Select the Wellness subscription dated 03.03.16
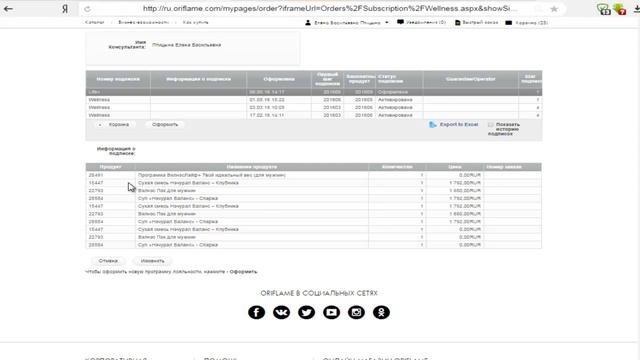Viewport: 640px width, 360px height. pos(314,107)
